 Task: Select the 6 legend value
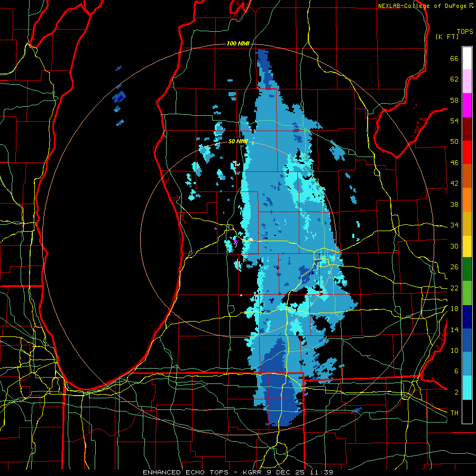[x=456, y=371]
